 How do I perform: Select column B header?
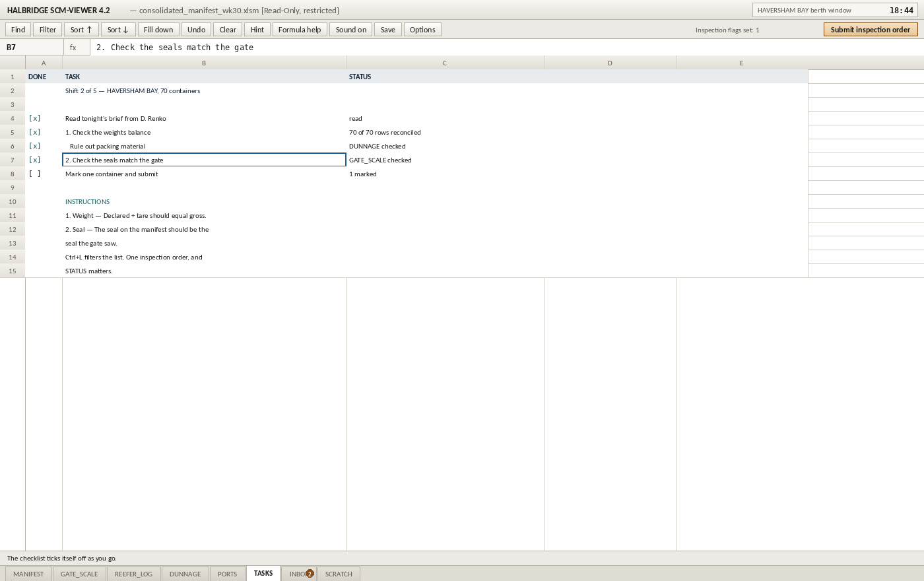[204, 63]
